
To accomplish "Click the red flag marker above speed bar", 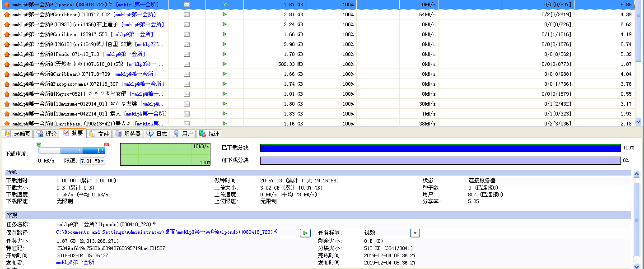I will (x=107, y=145).
